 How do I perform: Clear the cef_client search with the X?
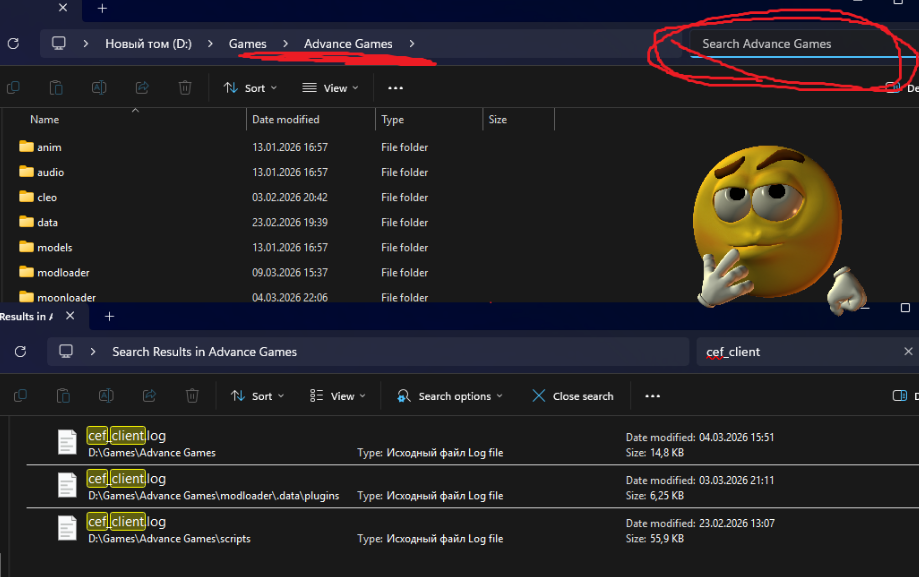pyautogui.click(x=908, y=352)
